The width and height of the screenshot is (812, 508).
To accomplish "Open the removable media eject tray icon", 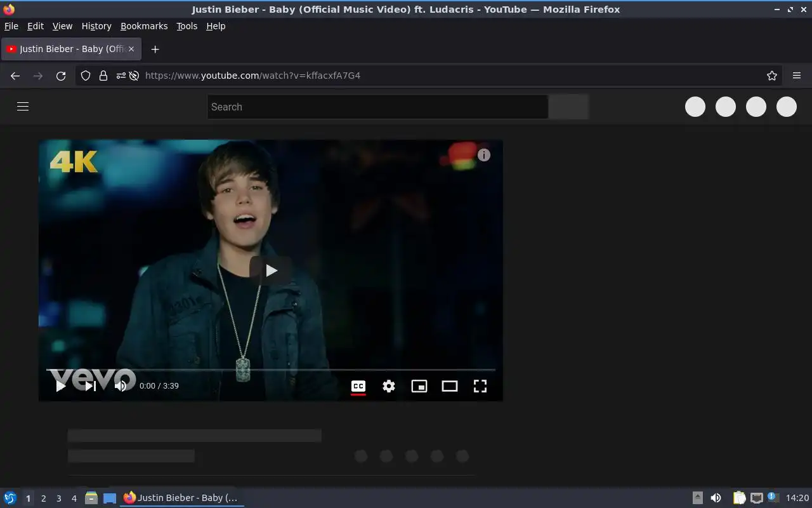I will pos(697,498).
